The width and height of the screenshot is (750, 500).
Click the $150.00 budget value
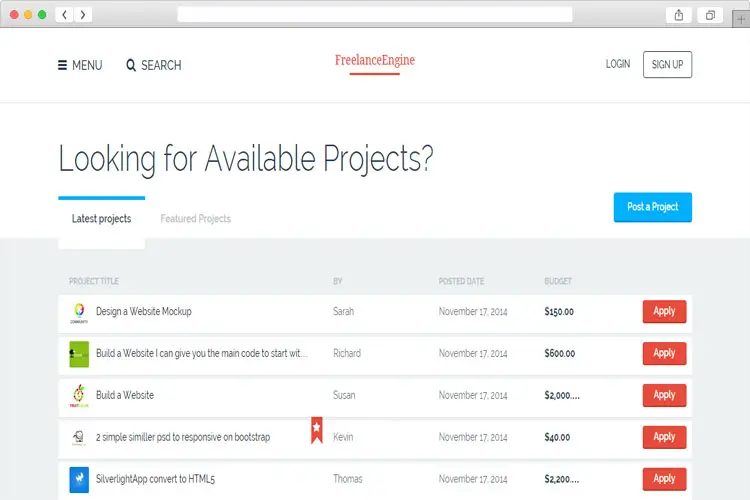tap(559, 312)
